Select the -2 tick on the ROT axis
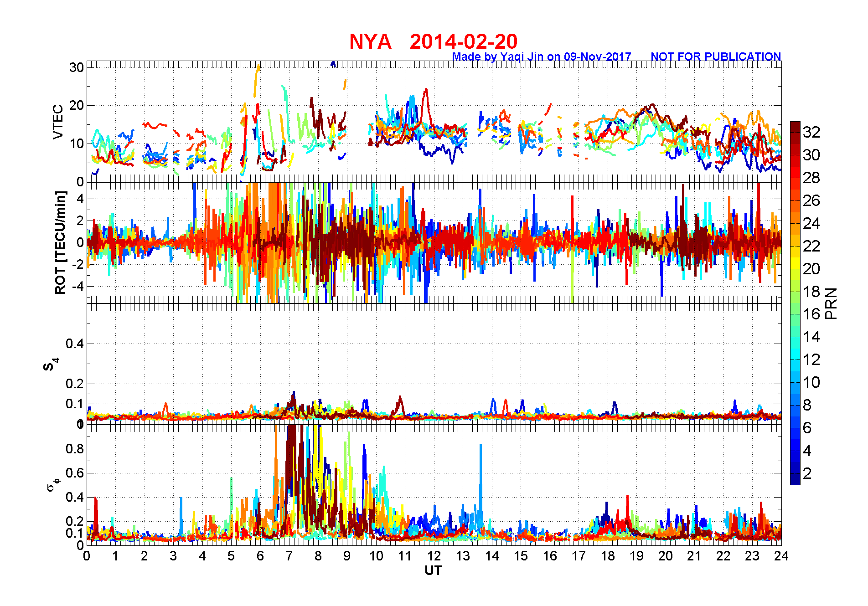The image size is (868, 606). point(77,264)
